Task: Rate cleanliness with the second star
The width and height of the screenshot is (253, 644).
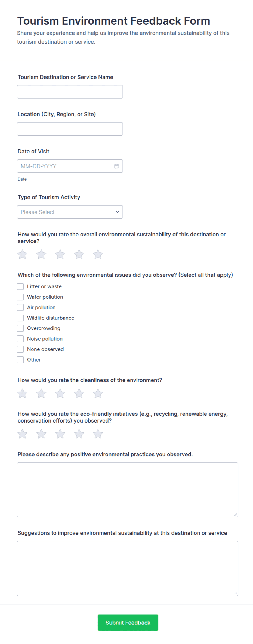Action: click(x=41, y=393)
